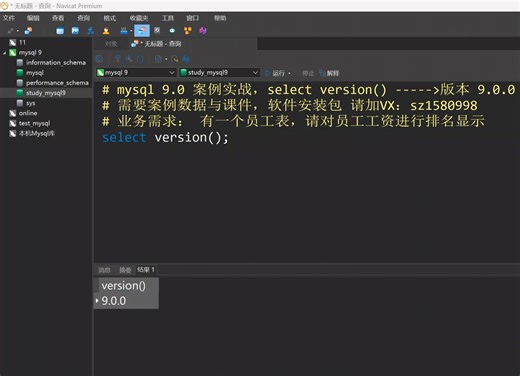Open the Model toolbar icon

pyautogui.click(x=188, y=31)
